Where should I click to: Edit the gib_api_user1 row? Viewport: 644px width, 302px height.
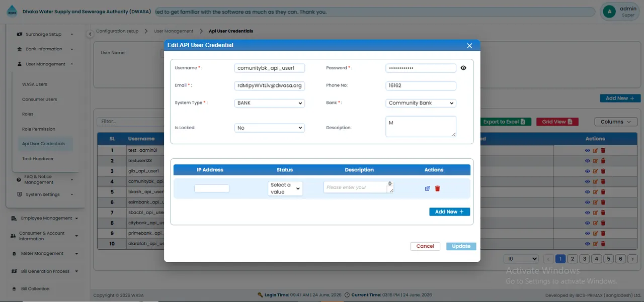click(595, 171)
